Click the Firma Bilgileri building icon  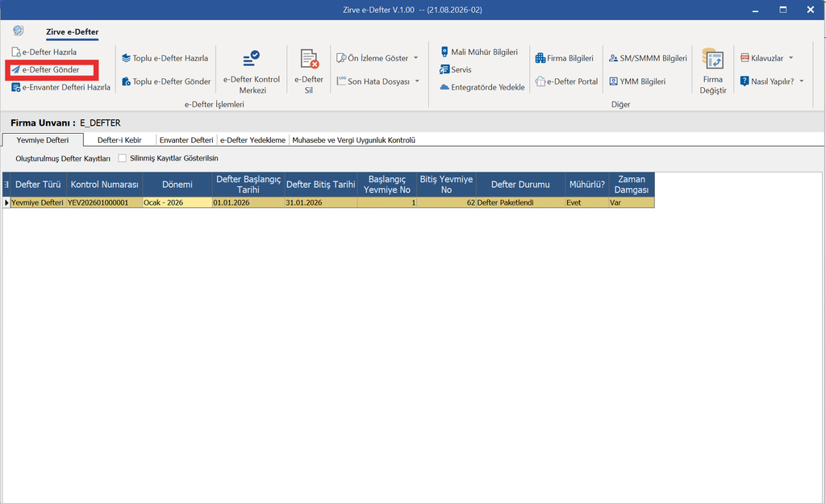click(x=540, y=58)
